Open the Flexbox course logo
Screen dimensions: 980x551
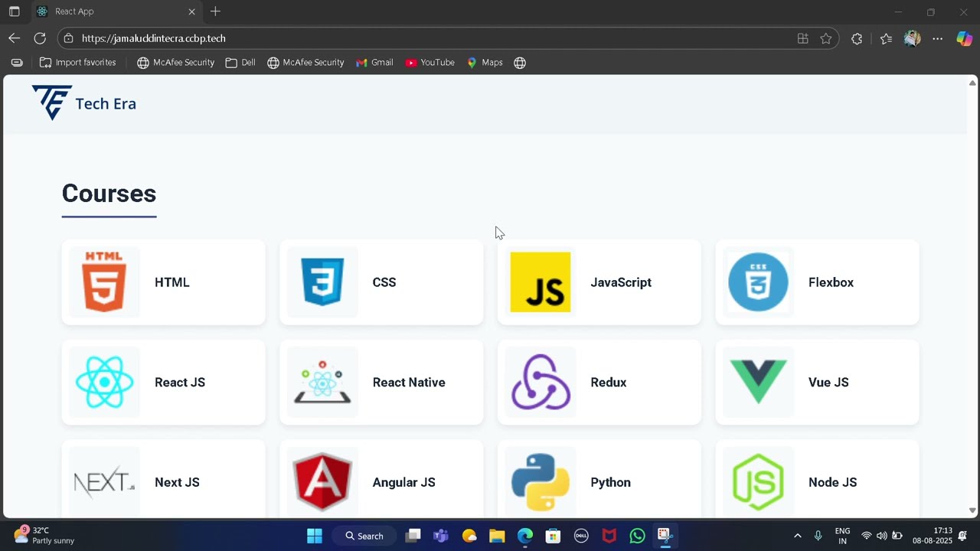coord(758,282)
